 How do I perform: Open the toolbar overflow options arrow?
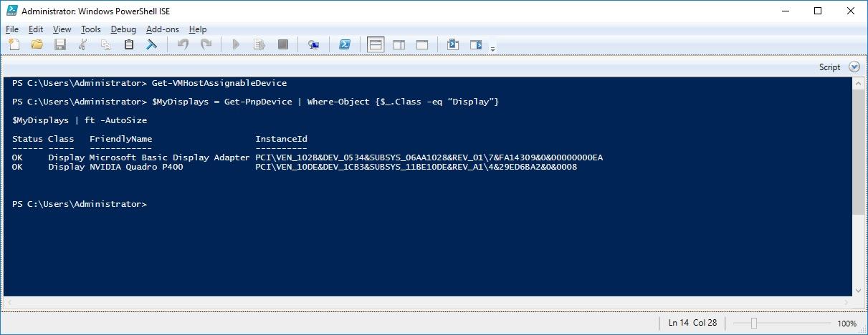[x=493, y=48]
